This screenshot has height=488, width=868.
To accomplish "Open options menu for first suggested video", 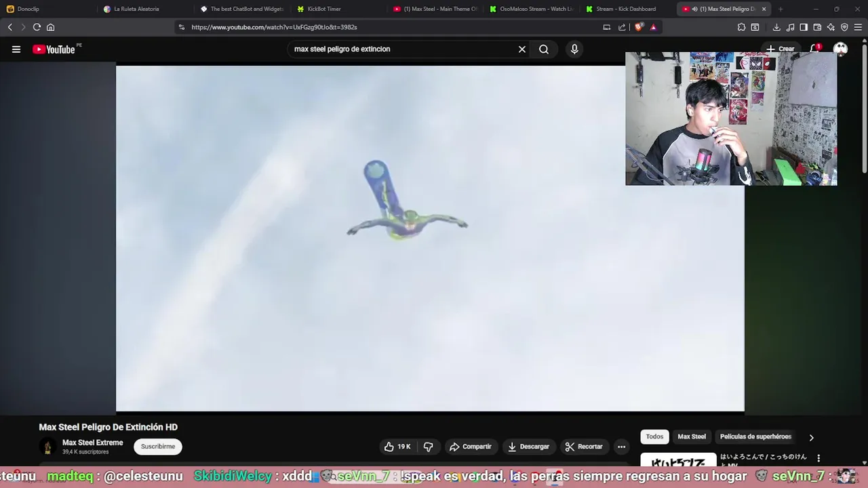I will click(x=818, y=458).
